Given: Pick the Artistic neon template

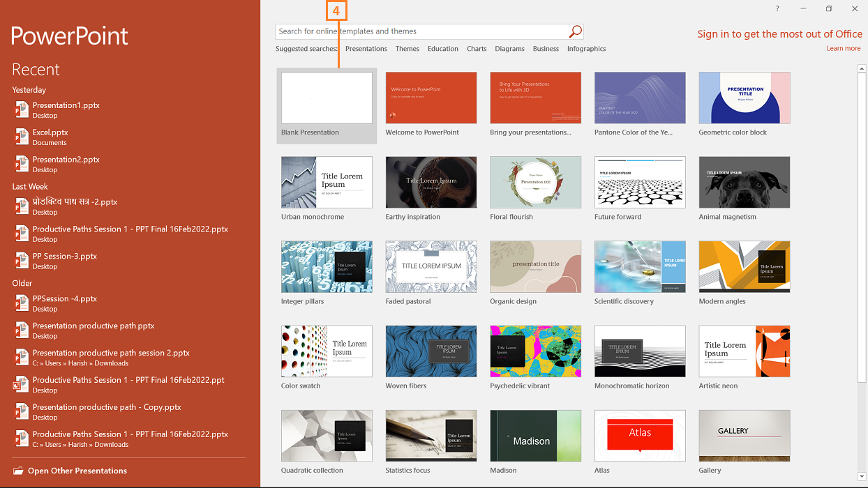Looking at the screenshot, I should 744,351.
